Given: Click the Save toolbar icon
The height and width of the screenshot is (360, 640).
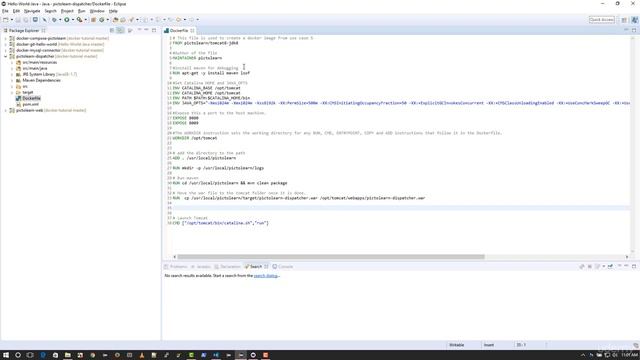Looking at the screenshot, I should 18,20.
